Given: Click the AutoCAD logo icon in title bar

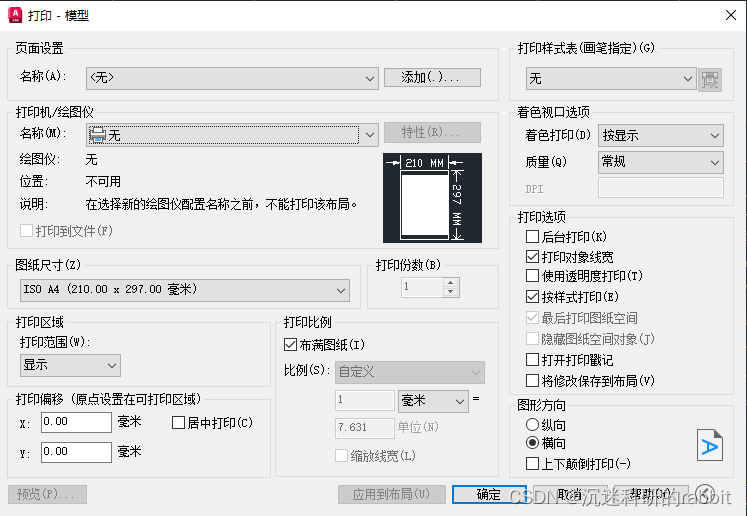Looking at the screenshot, I should click(x=15, y=15).
